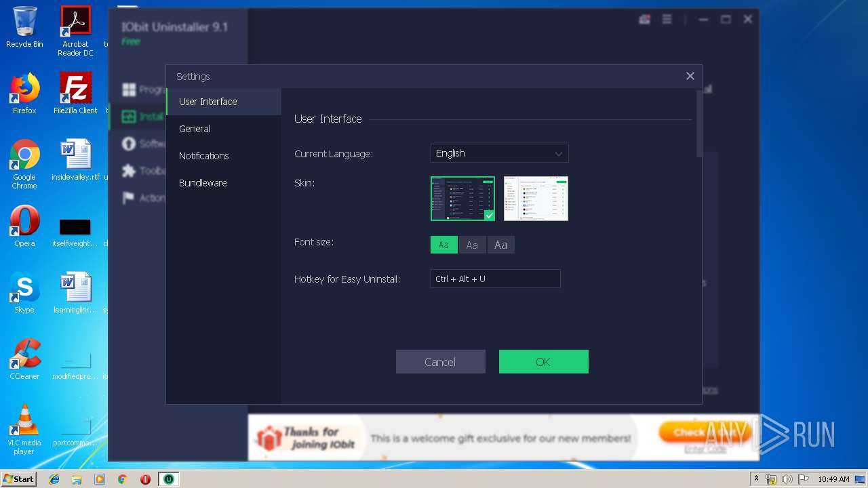
Task: Open the Notifications settings tab
Action: click(x=224, y=156)
